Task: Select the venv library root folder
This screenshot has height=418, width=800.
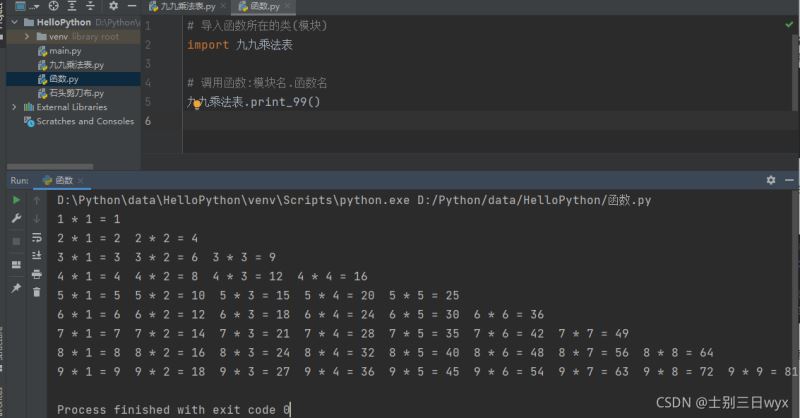Action: pos(78,36)
